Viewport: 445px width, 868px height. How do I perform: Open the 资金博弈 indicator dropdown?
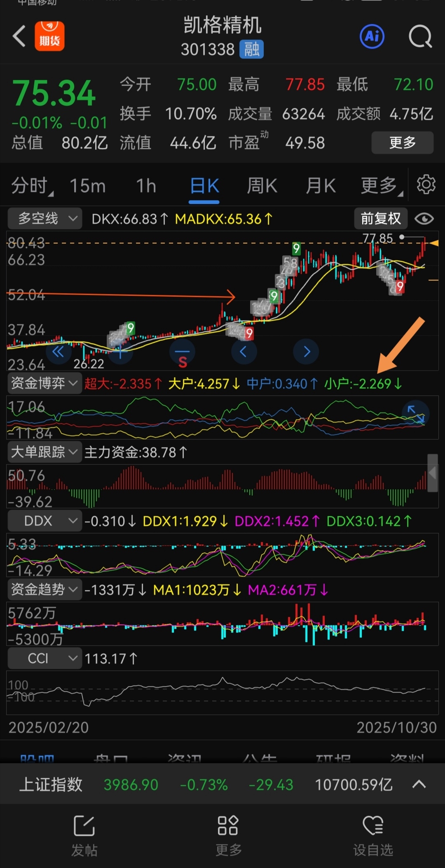pos(45,383)
